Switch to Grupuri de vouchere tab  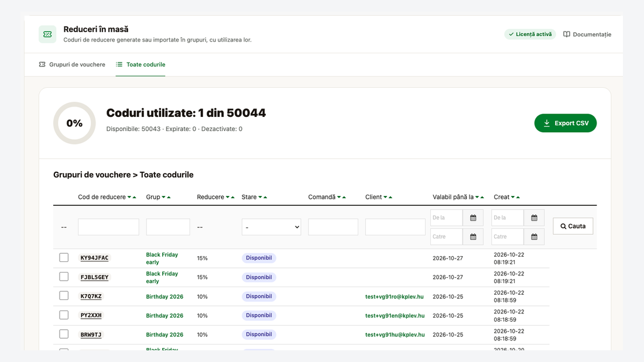(x=72, y=64)
